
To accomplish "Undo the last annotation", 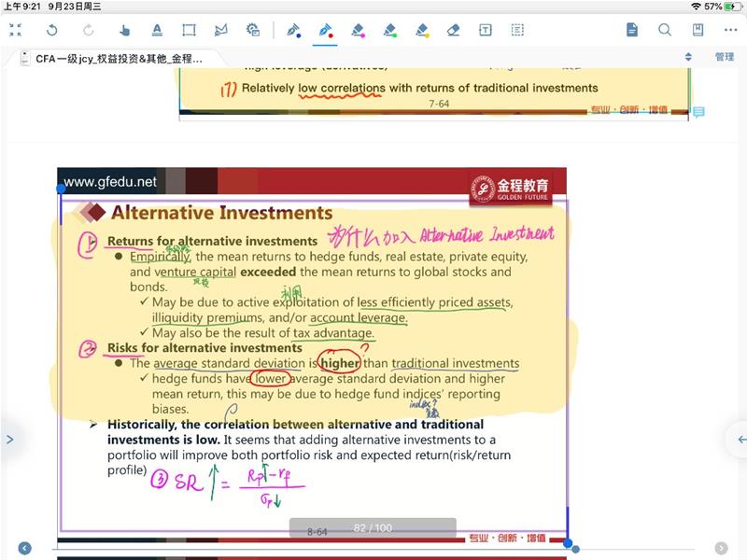I will [x=52, y=30].
